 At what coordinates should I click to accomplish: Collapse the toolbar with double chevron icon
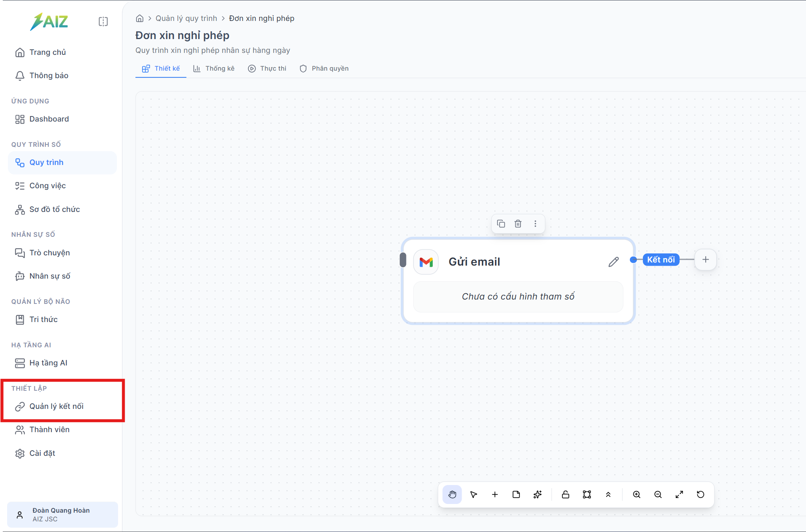click(x=608, y=495)
